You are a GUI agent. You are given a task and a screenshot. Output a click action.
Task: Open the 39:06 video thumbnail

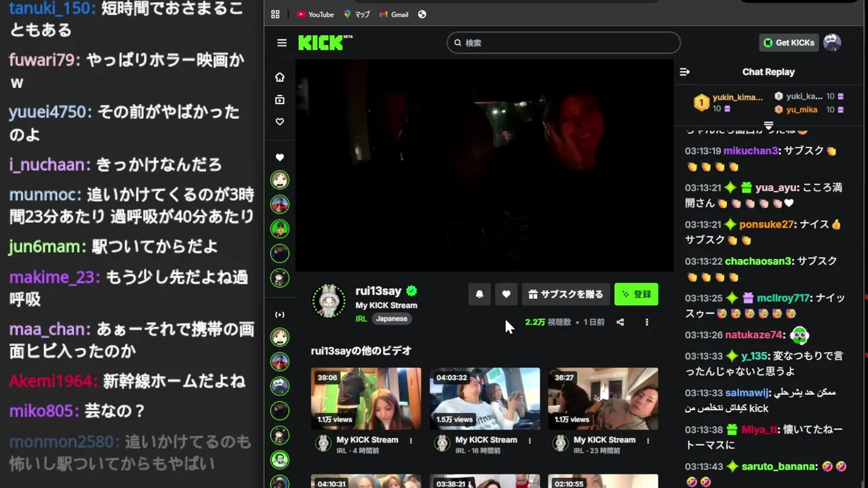pyautogui.click(x=366, y=399)
